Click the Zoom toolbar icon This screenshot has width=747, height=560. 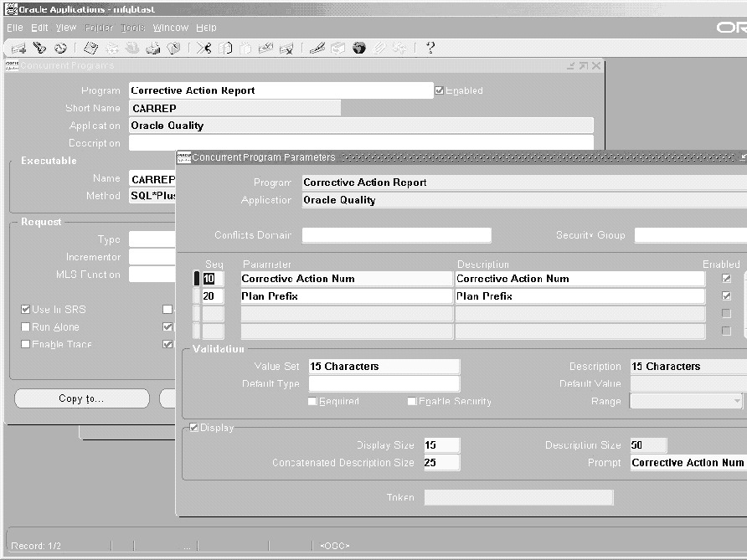(337, 48)
